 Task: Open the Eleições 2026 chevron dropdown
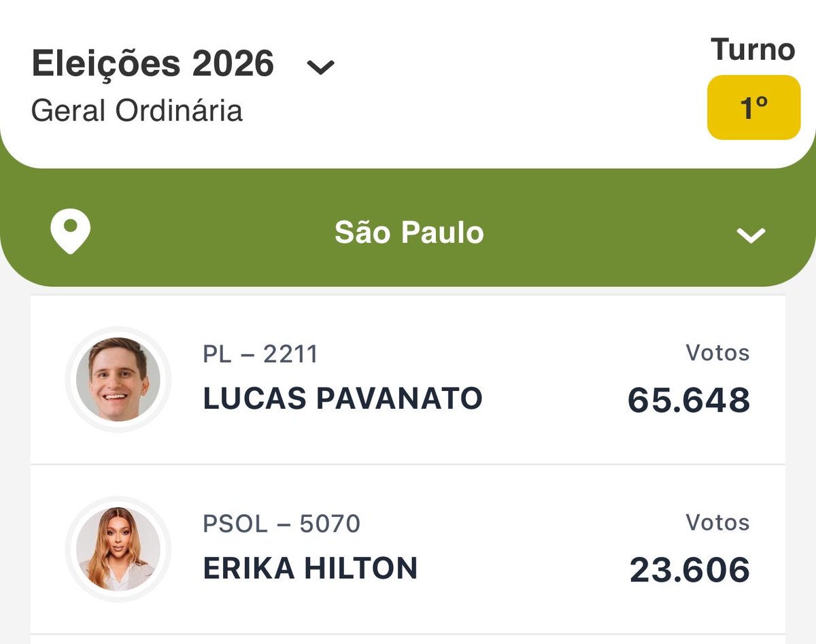click(x=321, y=67)
